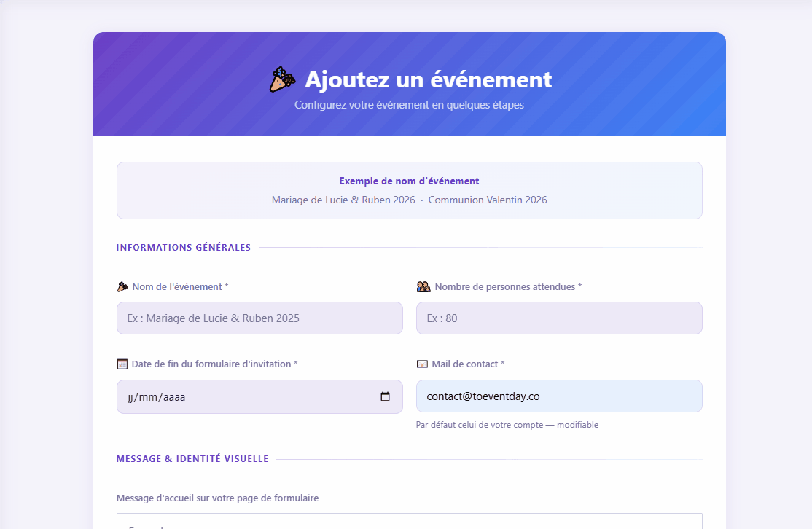Image resolution: width=812 pixels, height=529 pixels.
Task: Click the "MESSAGE & IDENTITÉ VISUELLE" section heading
Action: pos(192,458)
